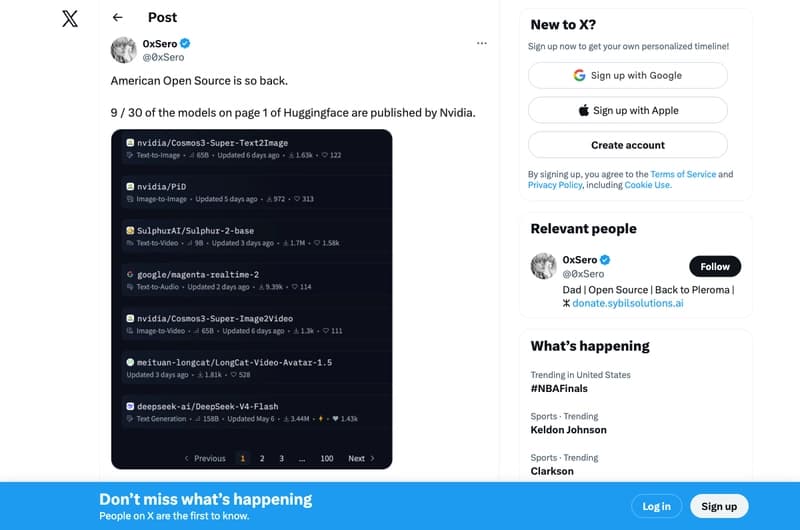Click 0xSero's profile avatar on the post
Viewport: 800px width, 530px height.
123,50
